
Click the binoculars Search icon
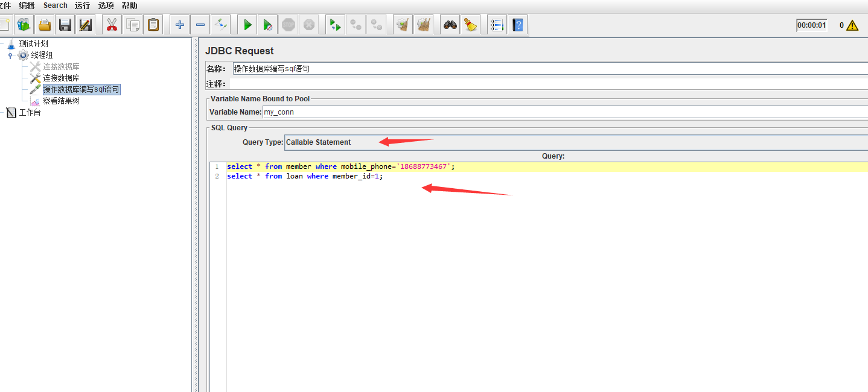click(450, 25)
